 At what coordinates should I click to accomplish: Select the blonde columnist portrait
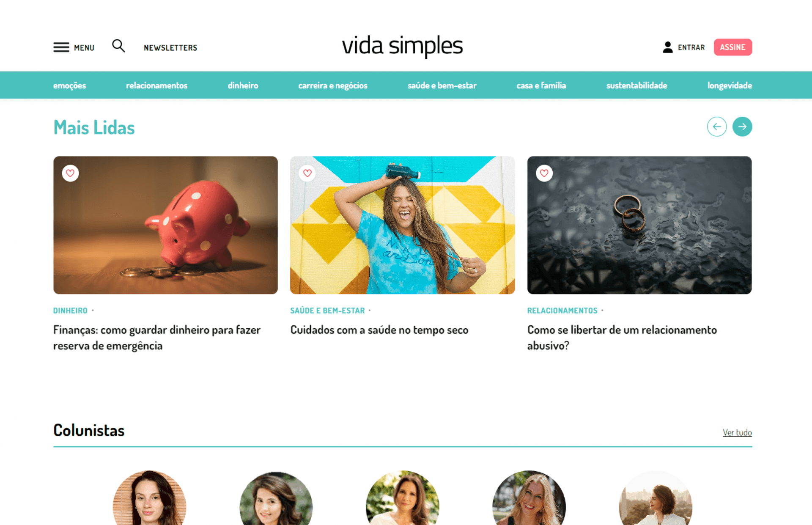(x=529, y=498)
